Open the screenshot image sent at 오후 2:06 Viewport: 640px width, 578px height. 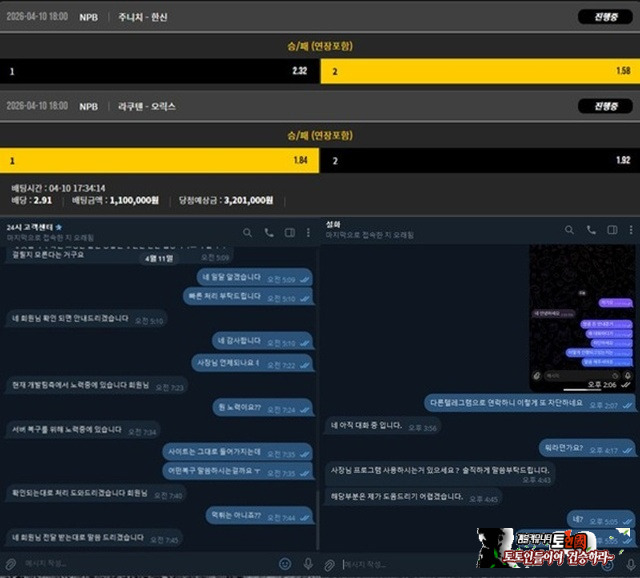tap(582, 318)
